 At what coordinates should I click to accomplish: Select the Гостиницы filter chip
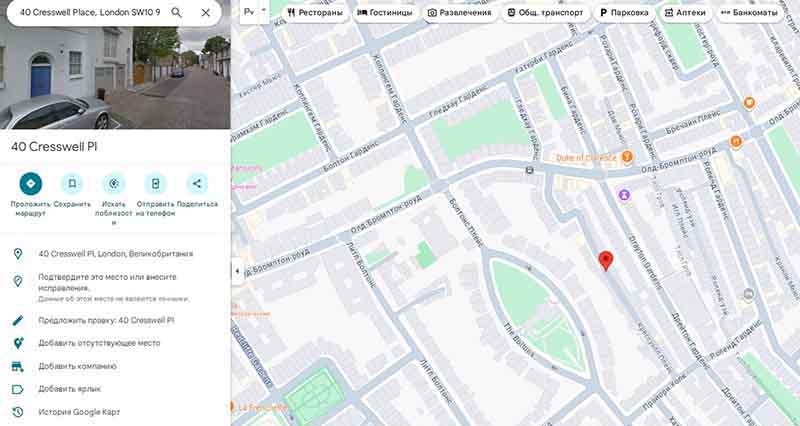point(385,13)
